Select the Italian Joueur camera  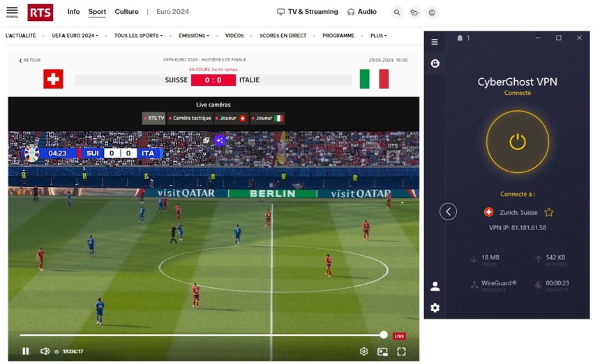click(267, 118)
